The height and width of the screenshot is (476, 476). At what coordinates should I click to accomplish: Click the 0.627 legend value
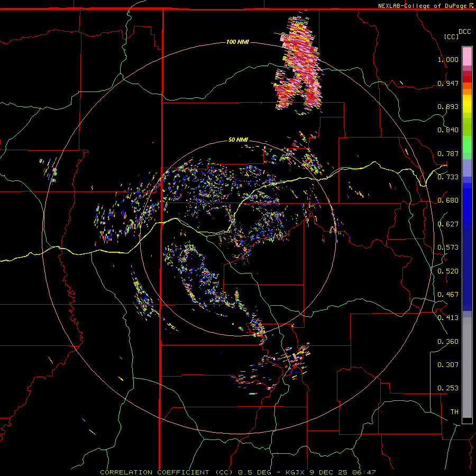coord(448,224)
